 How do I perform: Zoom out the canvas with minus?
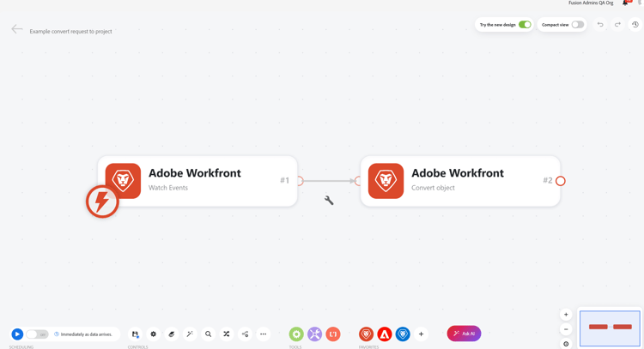pyautogui.click(x=566, y=329)
